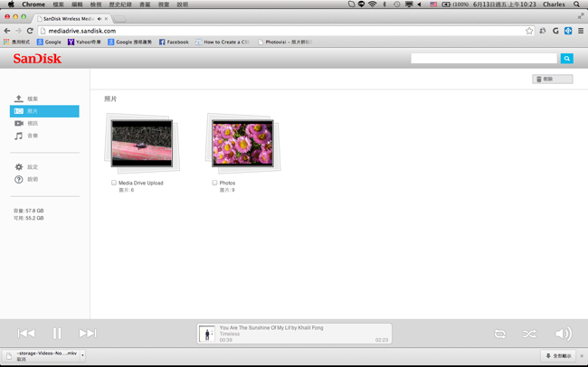Screen dimensions: 588x367
Task: Open the Chrome hamburger menu
Action: [x=581, y=31]
